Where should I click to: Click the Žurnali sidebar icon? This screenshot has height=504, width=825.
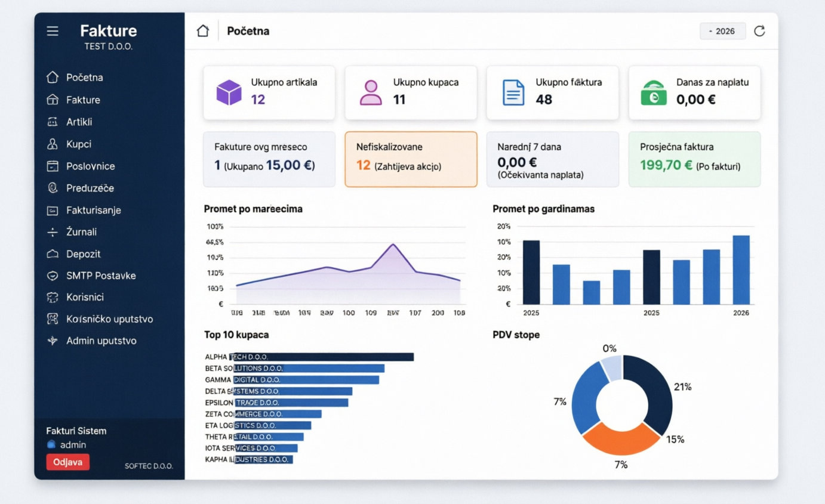click(53, 232)
